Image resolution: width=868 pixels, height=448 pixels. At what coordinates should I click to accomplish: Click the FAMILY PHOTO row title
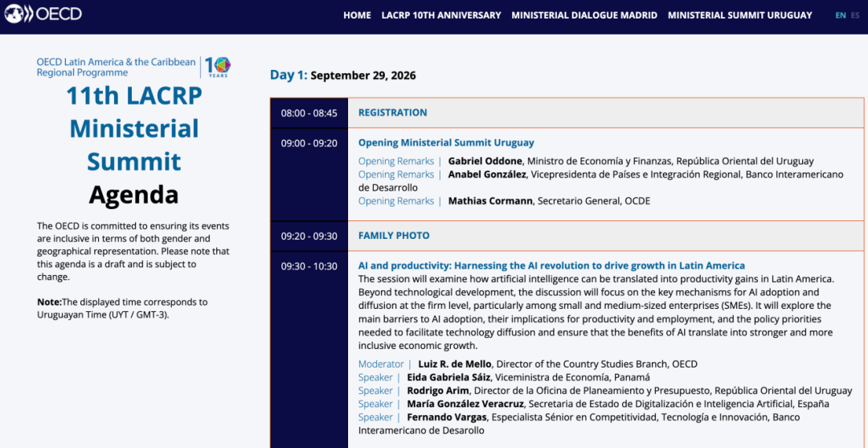(394, 236)
